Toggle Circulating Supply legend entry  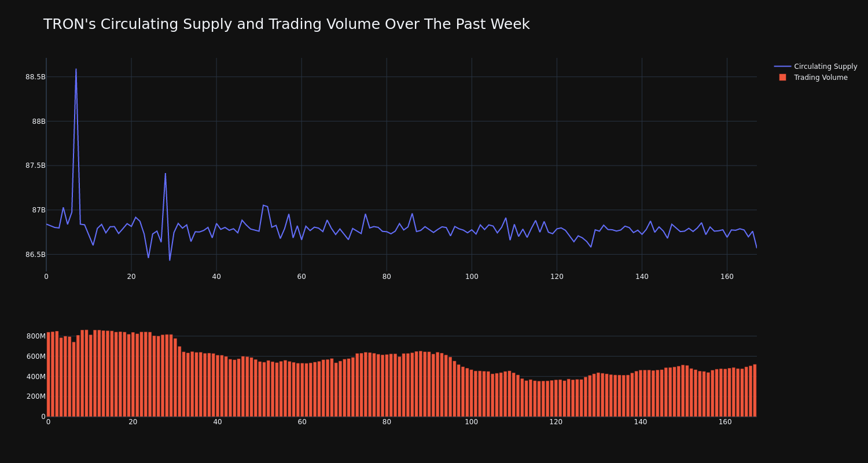click(x=815, y=67)
